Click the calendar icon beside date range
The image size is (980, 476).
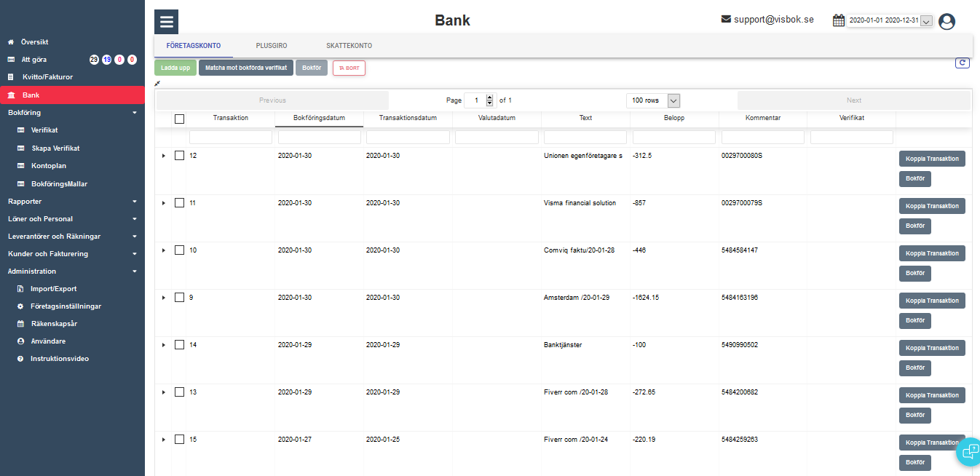coord(839,20)
